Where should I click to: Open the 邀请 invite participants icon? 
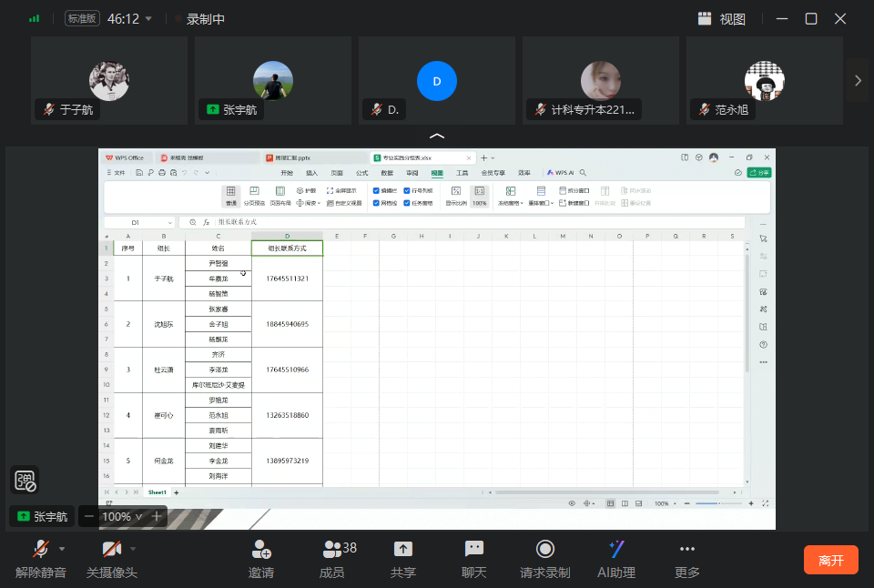click(x=261, y=550)
